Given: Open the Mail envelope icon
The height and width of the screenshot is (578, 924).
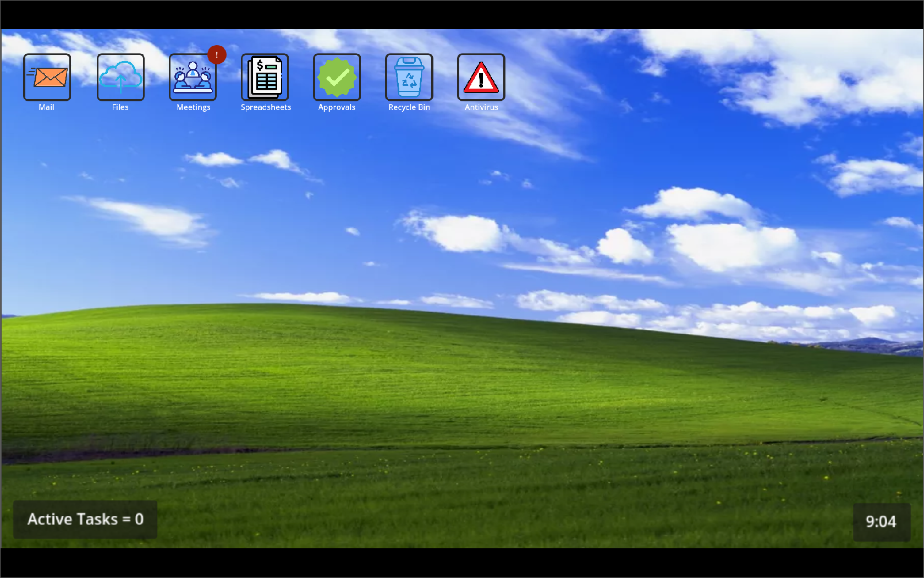Looking at the screenshot, I should coord(47,77).
